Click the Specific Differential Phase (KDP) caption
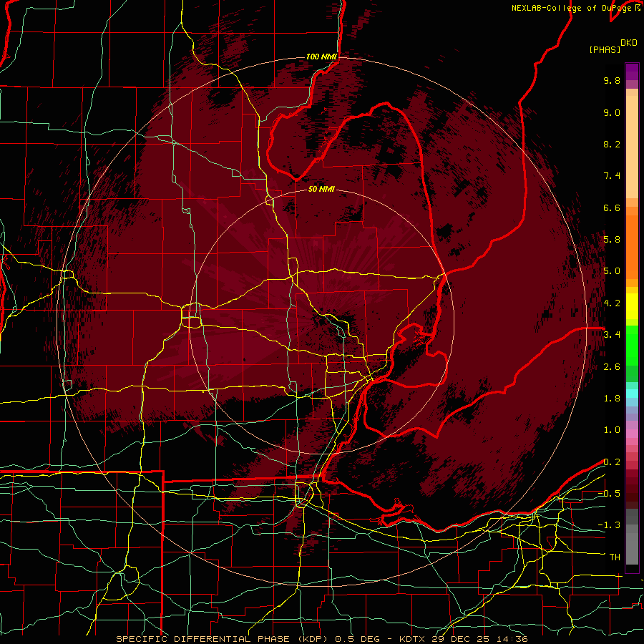The height and width of the screenshot is (644, 644). coord(222,639)
